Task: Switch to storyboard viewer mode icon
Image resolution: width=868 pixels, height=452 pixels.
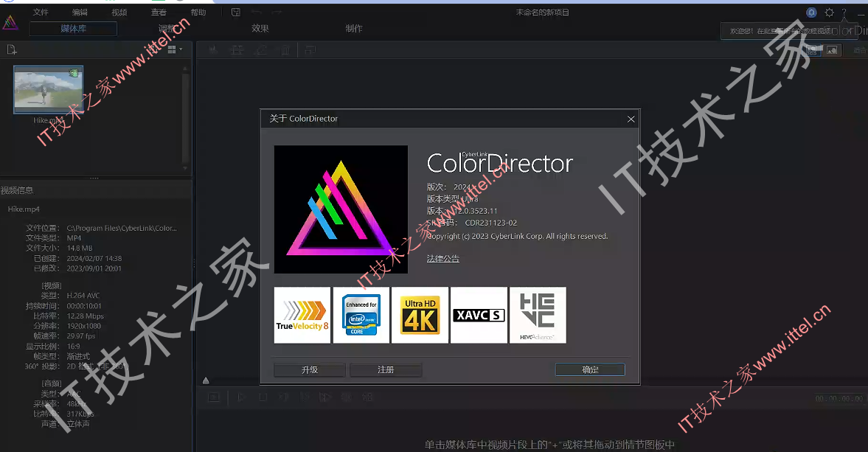Action: point(811,50)
